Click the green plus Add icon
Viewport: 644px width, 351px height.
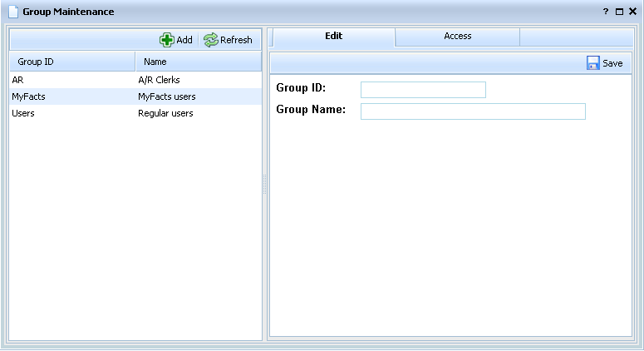coord(167,40)
